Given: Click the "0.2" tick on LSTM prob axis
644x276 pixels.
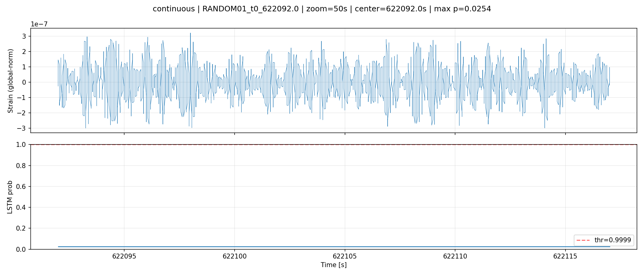Looking at the screenshot, I should [x=21, y=228].
